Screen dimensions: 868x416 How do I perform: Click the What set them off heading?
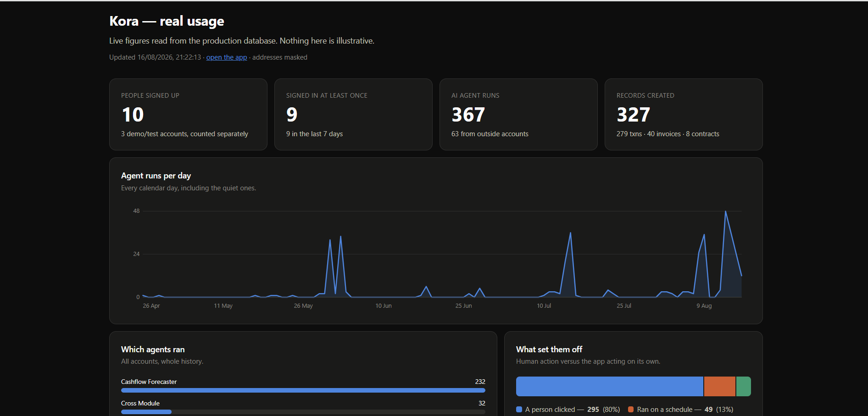(549, 349)
